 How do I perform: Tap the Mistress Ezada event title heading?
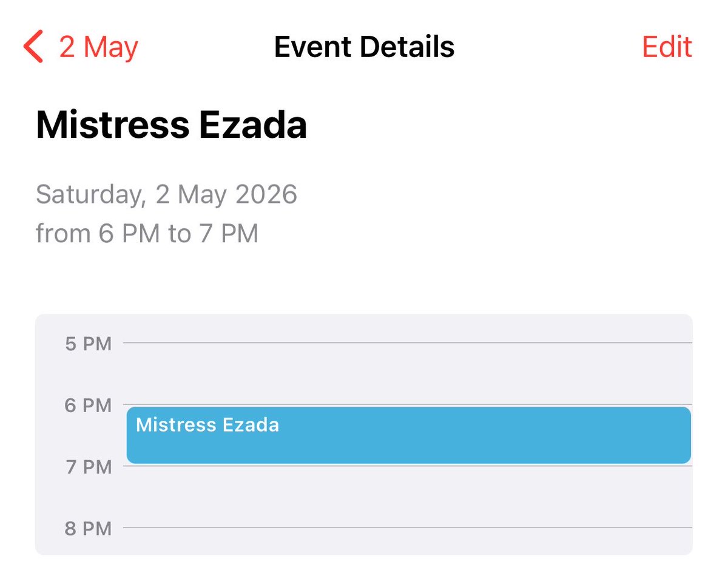[172, 125]
